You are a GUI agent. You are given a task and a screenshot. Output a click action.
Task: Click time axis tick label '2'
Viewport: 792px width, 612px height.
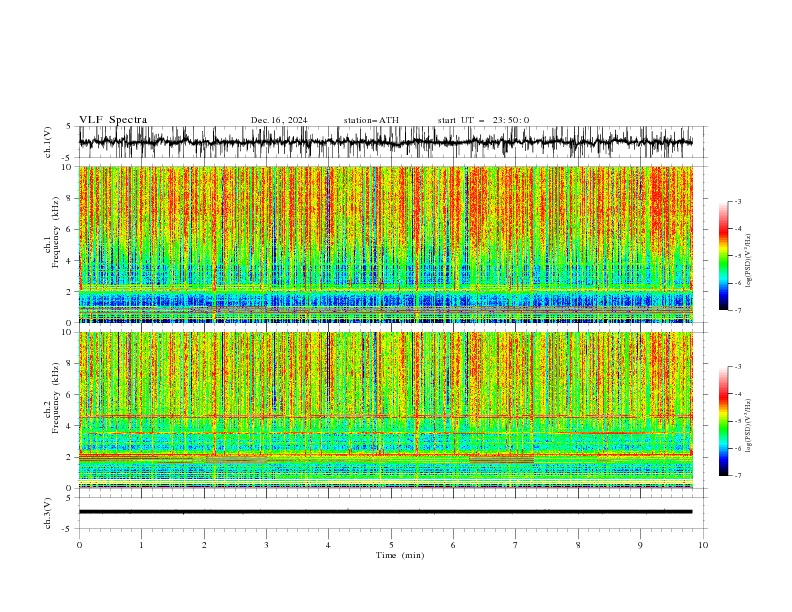point(204,545)
